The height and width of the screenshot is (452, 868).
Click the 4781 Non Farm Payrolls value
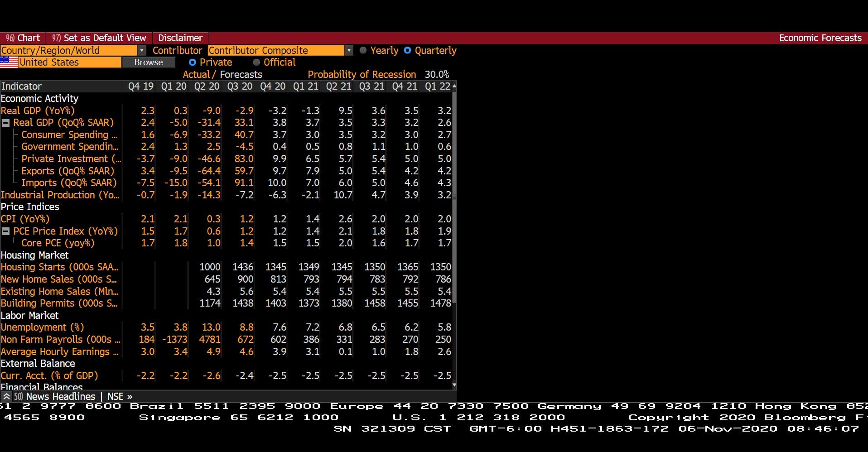tap(210, 339)
